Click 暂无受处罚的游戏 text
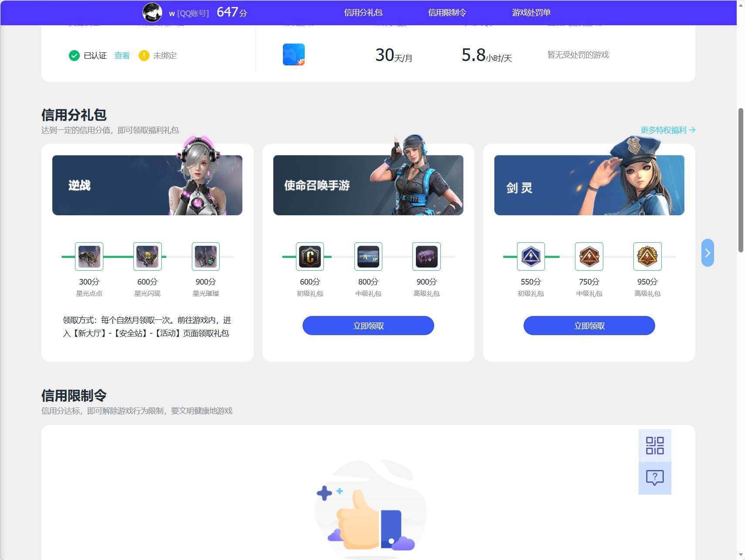The height and width of the screenshot is (560, 745). click(578, 55)
